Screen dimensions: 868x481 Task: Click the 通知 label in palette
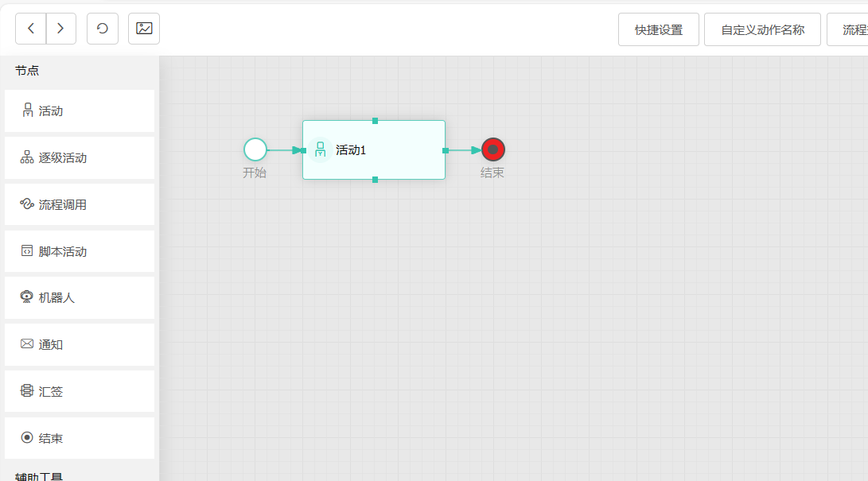[x=51, y=345]
